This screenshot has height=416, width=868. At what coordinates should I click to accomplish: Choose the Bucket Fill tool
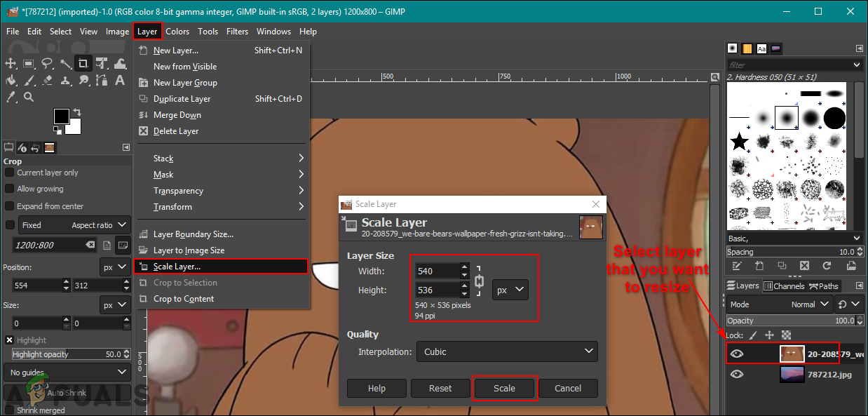point(11,80)
